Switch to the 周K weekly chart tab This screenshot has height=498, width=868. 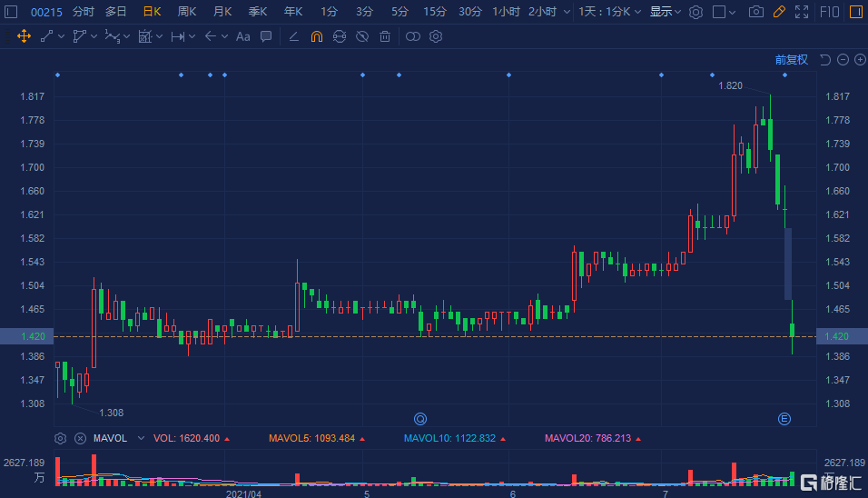pos(187,12)
